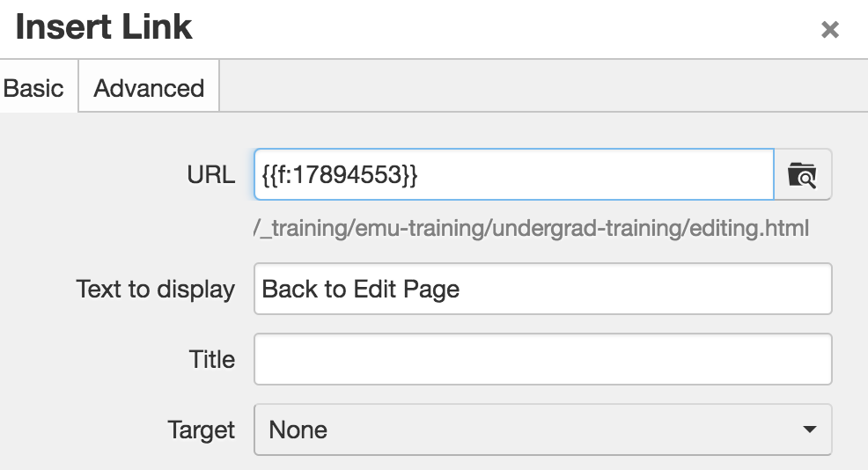The image size is (868, 470).
Task: Click the blank right end of the Title field
Action: coord(792,359)
